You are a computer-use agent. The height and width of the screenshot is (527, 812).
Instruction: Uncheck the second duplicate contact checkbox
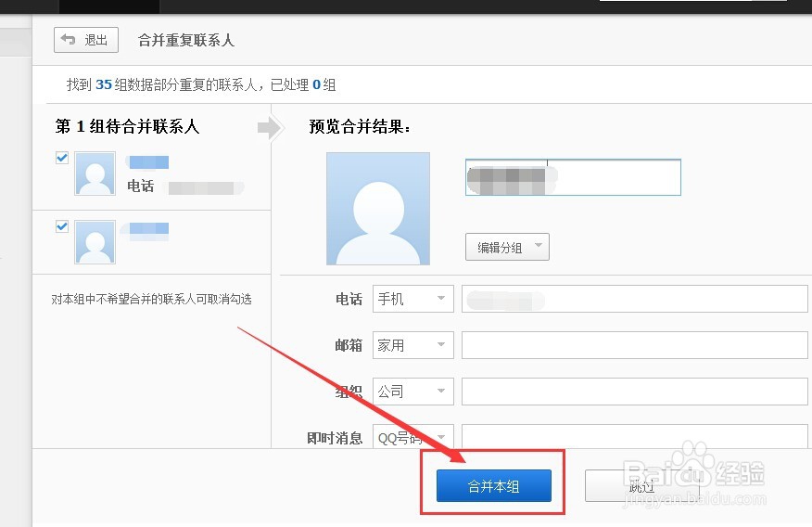(x=62, y=226)
